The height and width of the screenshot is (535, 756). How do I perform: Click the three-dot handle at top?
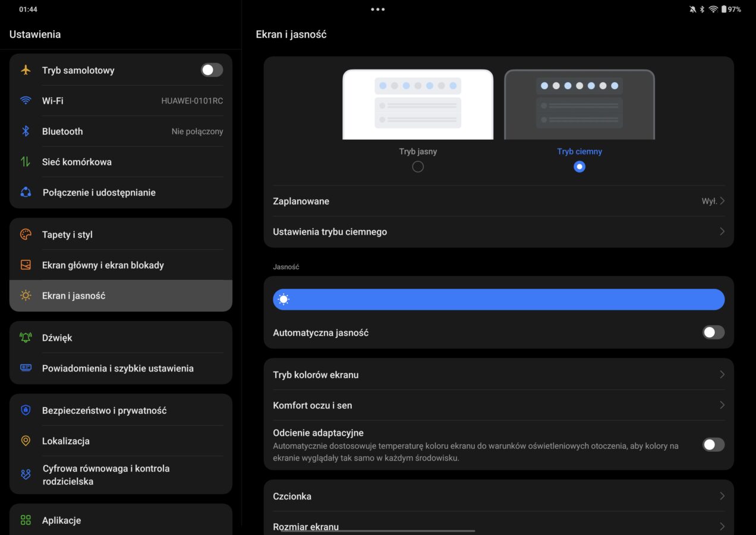click(x=377, y=10)
